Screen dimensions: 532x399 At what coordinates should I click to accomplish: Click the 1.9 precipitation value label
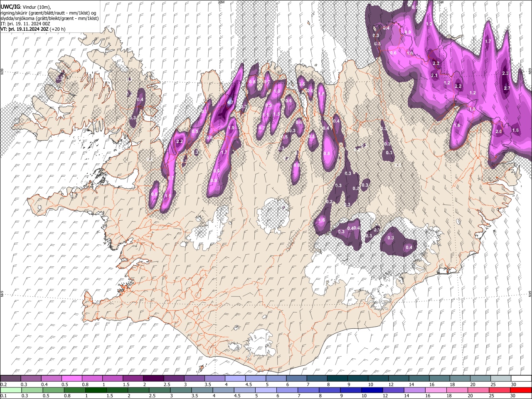coord(232,128)
